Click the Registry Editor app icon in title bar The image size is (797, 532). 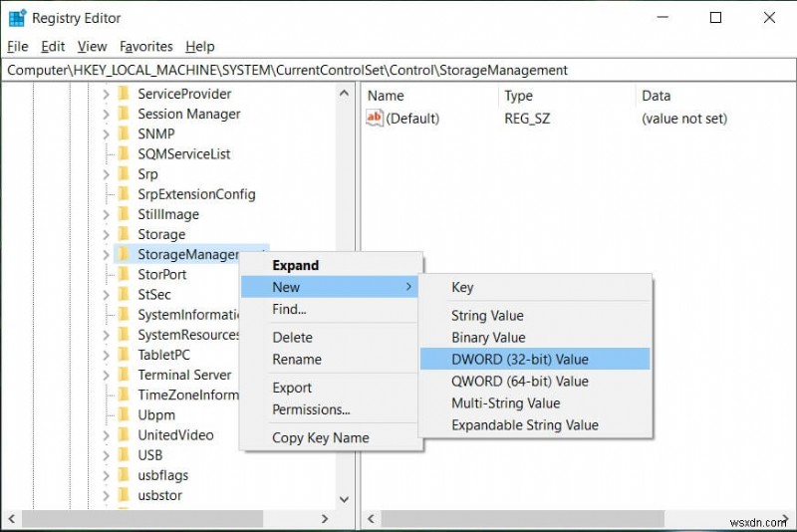(17, 18)
